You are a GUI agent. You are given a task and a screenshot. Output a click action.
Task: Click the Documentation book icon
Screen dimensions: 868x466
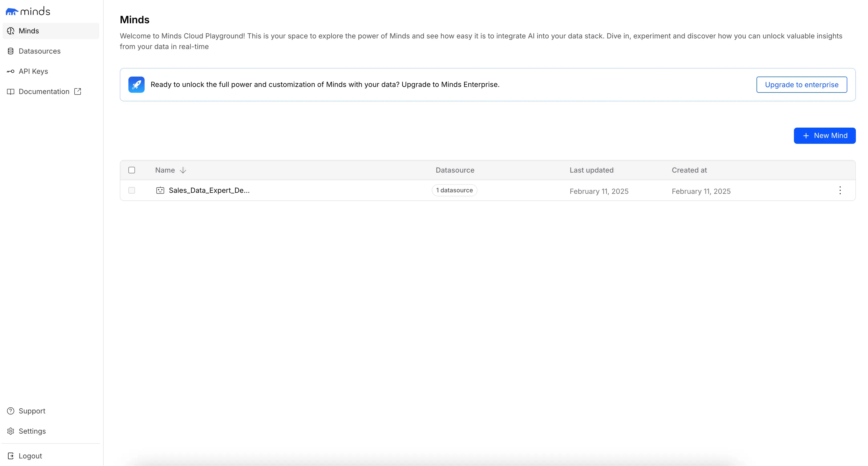tap(11, 92)
